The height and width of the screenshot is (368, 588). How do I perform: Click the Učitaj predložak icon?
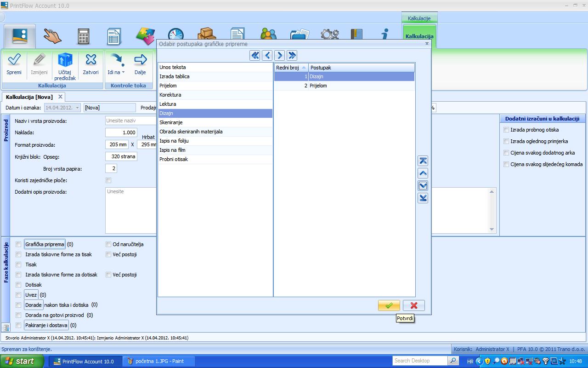tap(65, 60)
